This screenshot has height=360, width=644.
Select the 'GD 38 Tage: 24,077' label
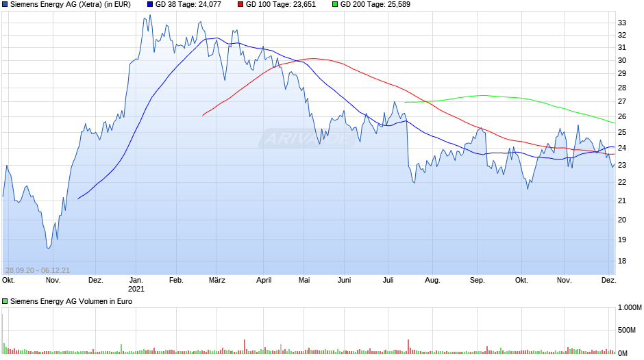tap(188, 5)
